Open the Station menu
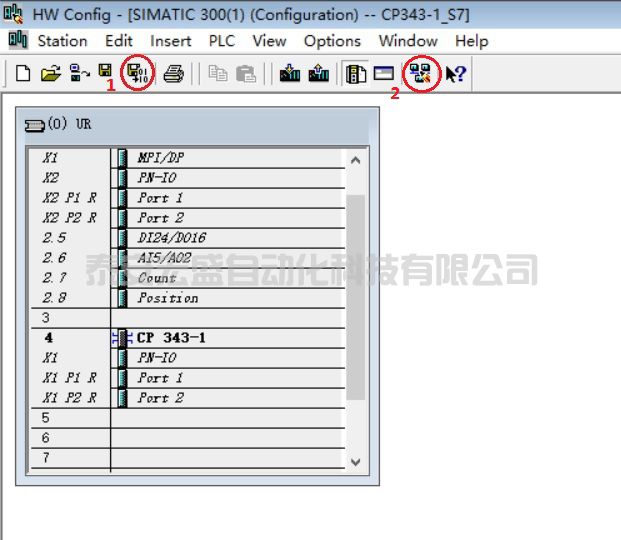This screenshot has height=540, width=621. coord(62,41)
